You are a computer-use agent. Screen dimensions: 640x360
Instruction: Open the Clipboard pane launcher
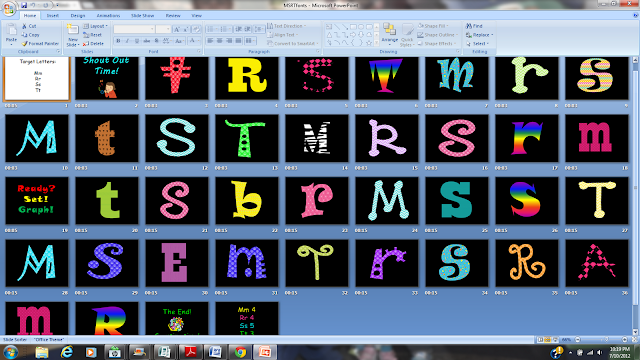pyautogui.click(x=58, y=51)
